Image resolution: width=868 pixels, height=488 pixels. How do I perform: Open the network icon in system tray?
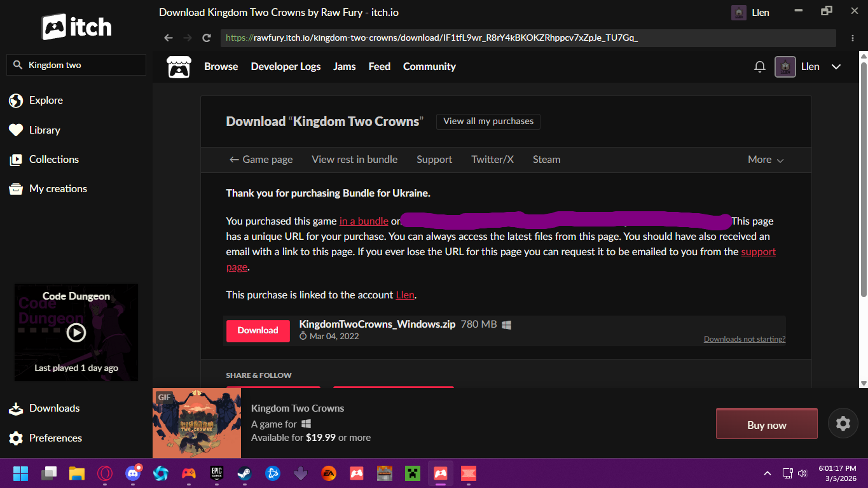pos(787,473)
